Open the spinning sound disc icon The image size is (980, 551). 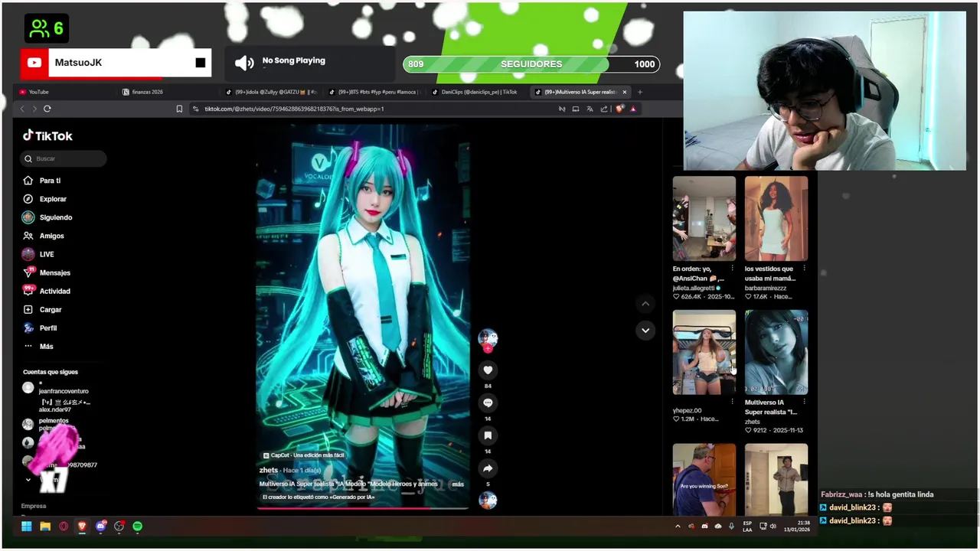[x=488, y=500]
